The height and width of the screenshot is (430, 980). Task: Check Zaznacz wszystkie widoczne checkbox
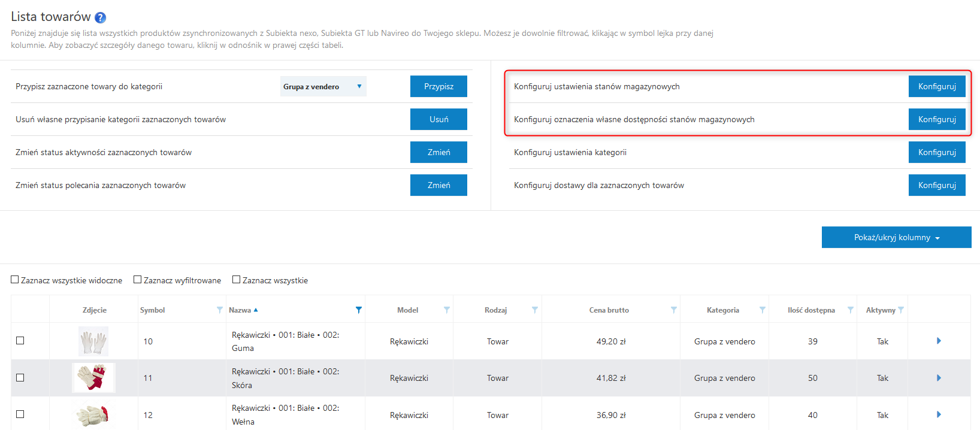(15, 280)
